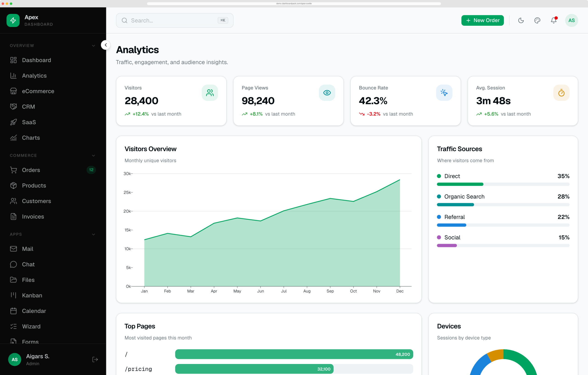The image size is (588, 375).
Task: Collapse the sidebar with the arrow button
Action: pos(106,45)
